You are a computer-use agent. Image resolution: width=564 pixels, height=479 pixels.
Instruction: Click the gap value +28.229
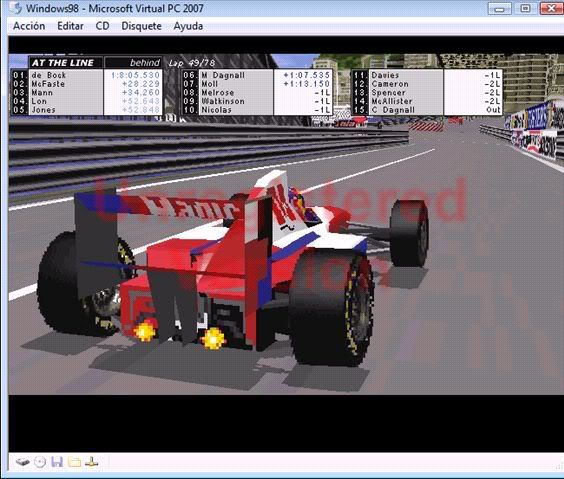click(140, 84)
